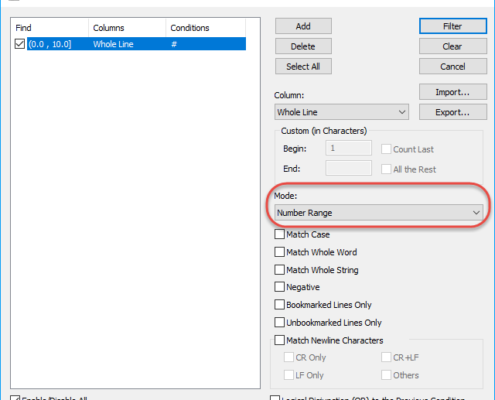Click the Add button
The width and height of the screenshot is (495, 400).
303,26
